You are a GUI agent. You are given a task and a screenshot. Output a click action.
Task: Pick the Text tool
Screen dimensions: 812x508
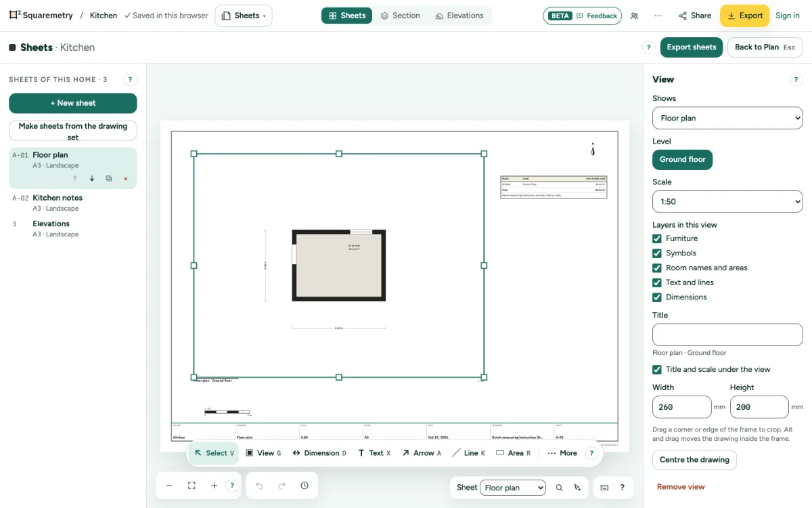click(x=373, y=453)
